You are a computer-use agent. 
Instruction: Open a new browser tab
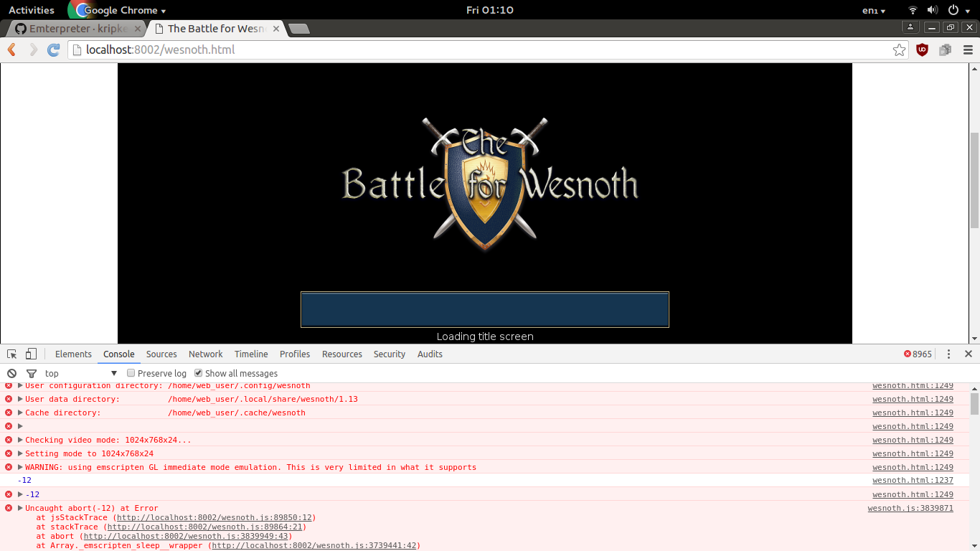(298, 29)
